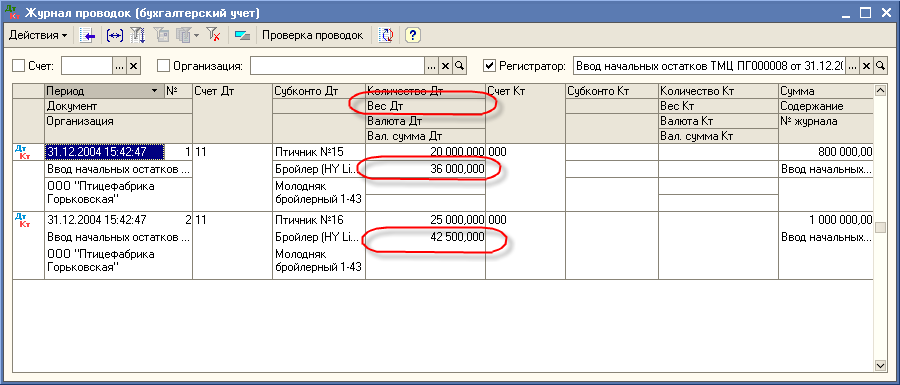
Task: Click Птичник №16 cell
Action: click(319, 220)
